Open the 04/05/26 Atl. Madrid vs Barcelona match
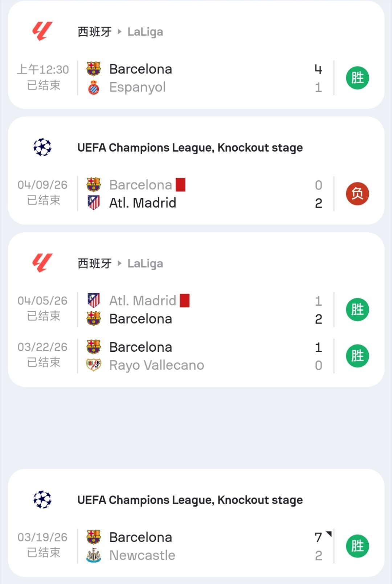392x584 pixels. pyautogui.click(x=196, y=310)
